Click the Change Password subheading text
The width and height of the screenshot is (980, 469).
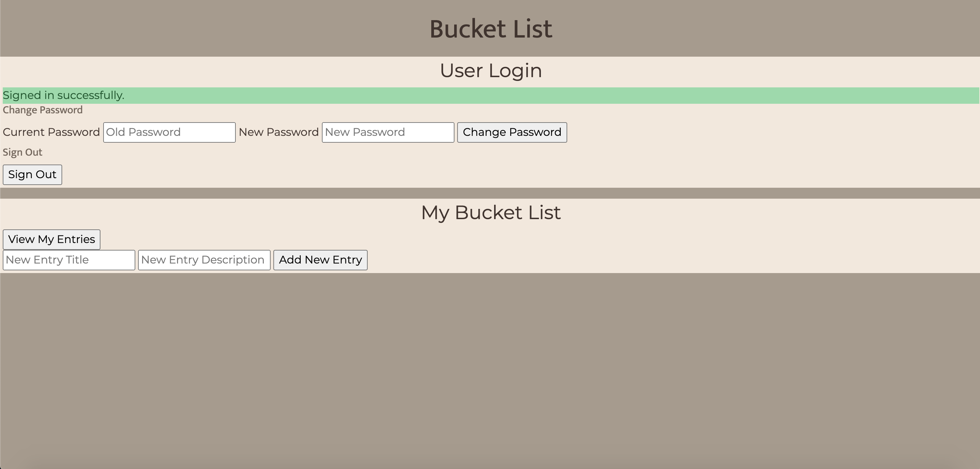[x=43, y=110]
